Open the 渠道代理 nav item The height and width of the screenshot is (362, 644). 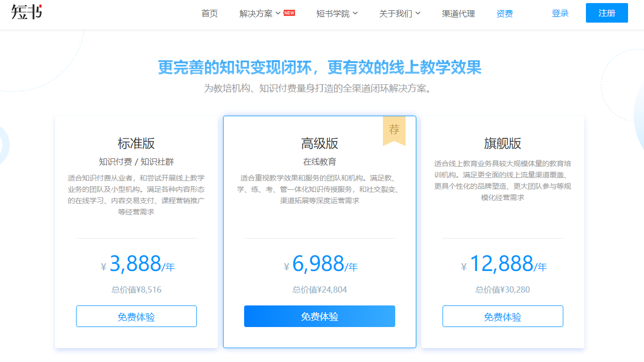458,13
